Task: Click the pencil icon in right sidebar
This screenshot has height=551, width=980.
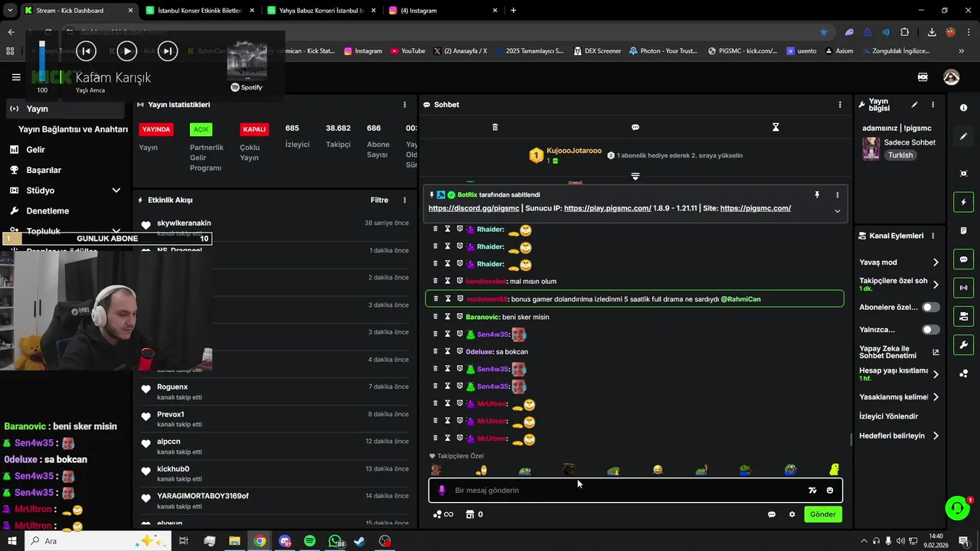Action: [963, 136]
